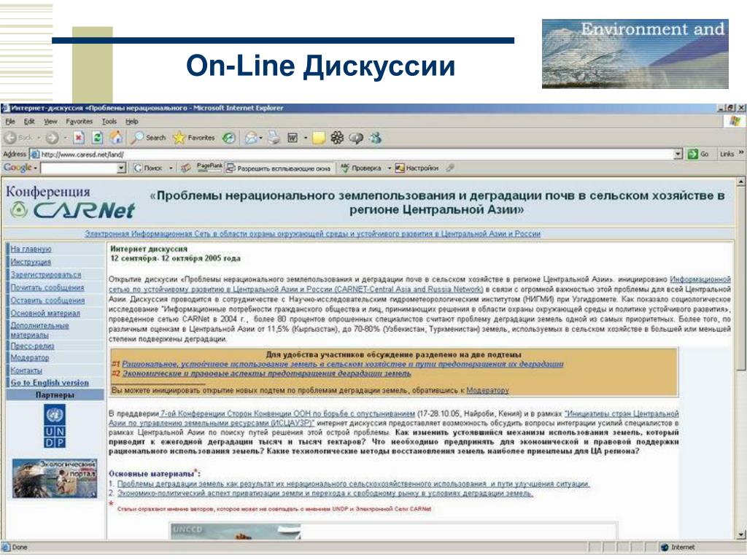Click the Go button beside address bar
747x560 pixels.
pyautogui.click(x=698, y=155)
